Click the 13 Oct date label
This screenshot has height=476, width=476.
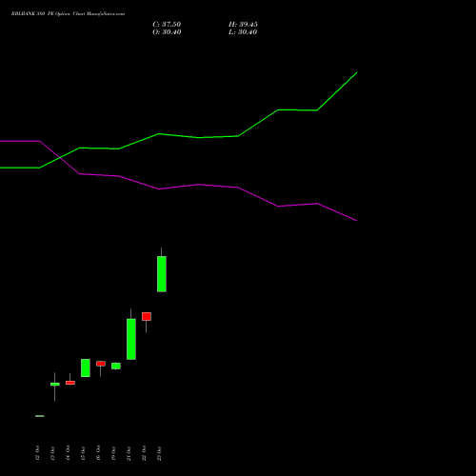coord(52,453)
